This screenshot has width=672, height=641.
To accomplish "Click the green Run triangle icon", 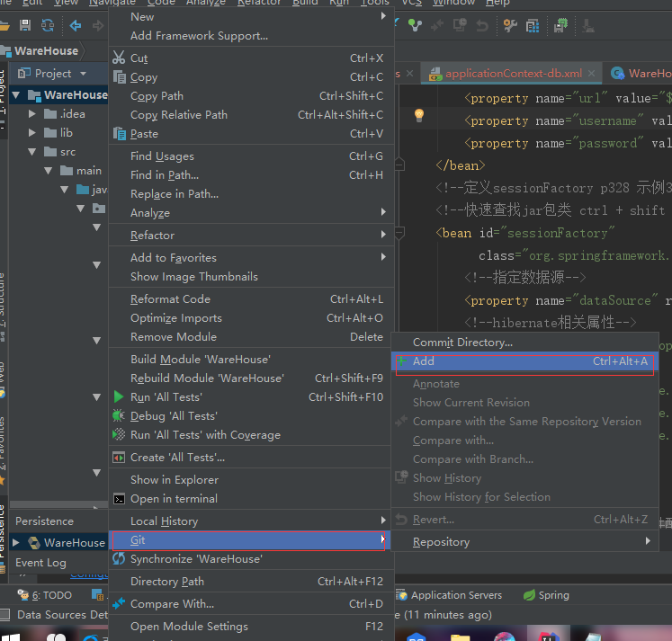I will point(119,397).
